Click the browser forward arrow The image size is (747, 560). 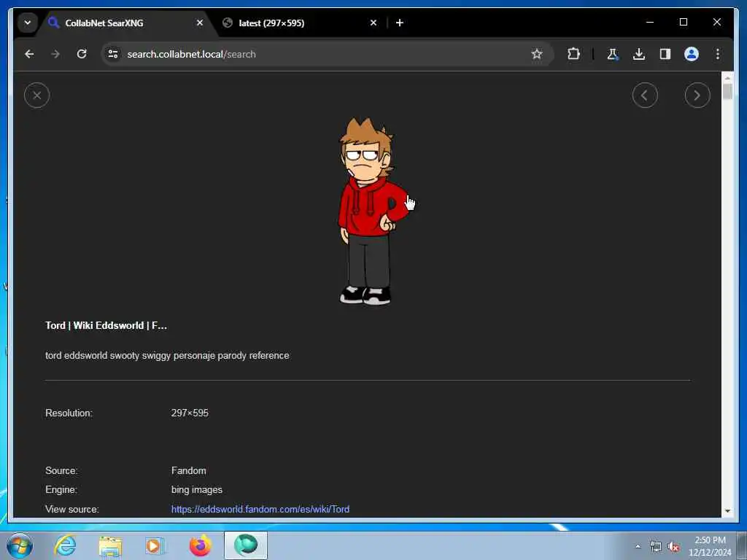[55, 54]
